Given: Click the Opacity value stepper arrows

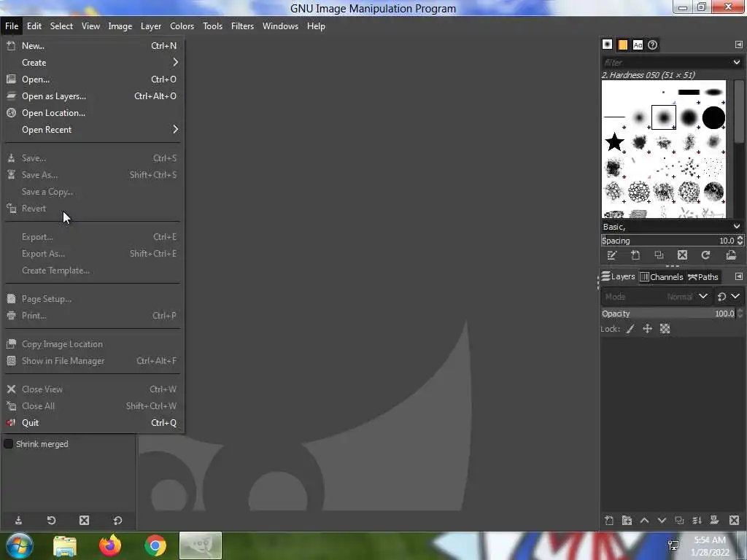Looking at the screenshot, I should point(740,314).
